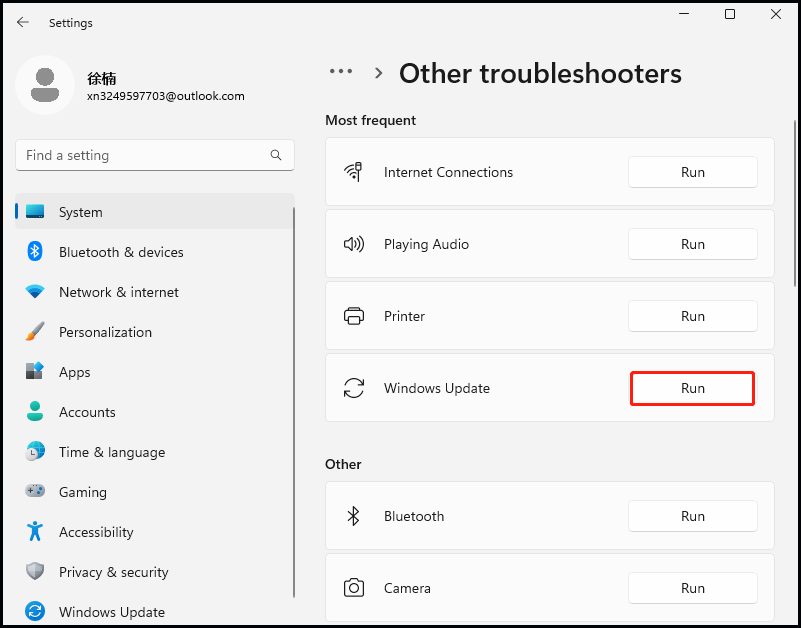Click the account email xn3249597703@outlook.com
The width and height of the screenshot is (801, 628).
click(166, 96)
